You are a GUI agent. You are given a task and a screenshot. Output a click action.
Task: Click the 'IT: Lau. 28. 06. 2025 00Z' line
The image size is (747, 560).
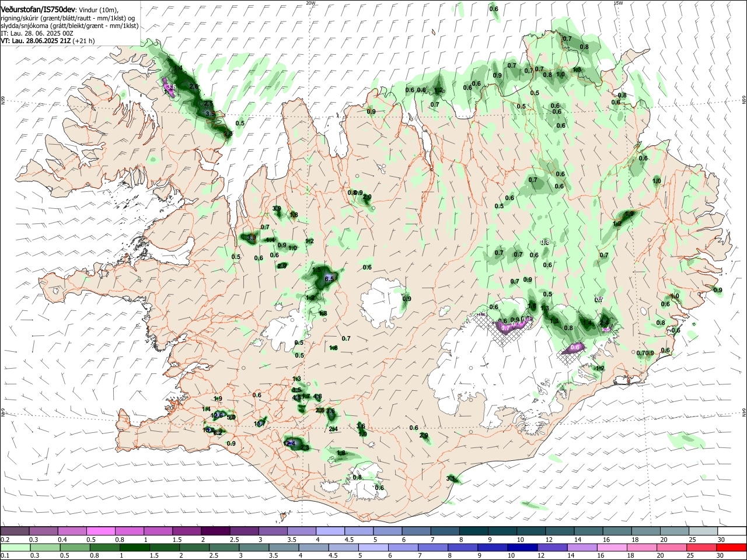point(36,33)
